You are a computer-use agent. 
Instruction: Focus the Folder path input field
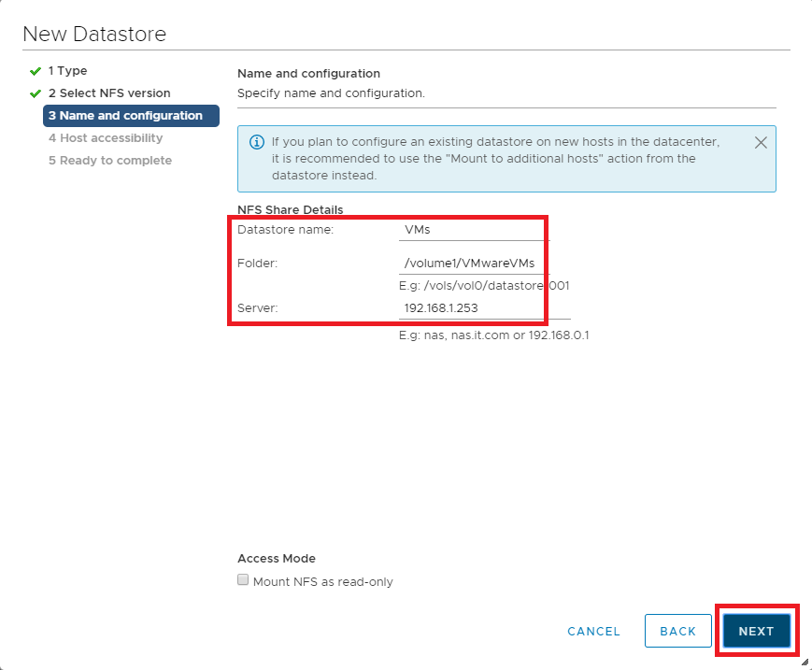[474, 264]
